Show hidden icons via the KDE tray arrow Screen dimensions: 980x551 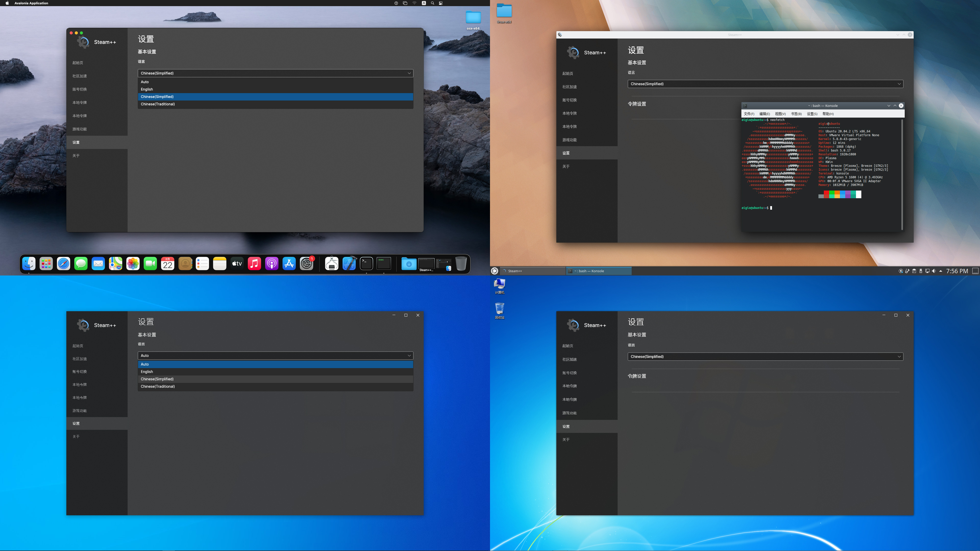click(941, 271)
